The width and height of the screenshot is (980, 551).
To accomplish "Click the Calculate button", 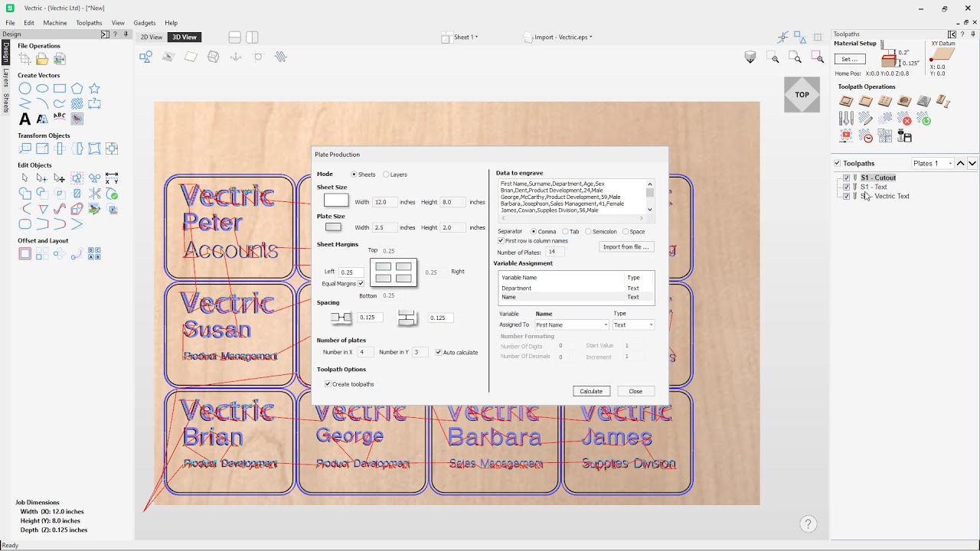I will 591,391.
